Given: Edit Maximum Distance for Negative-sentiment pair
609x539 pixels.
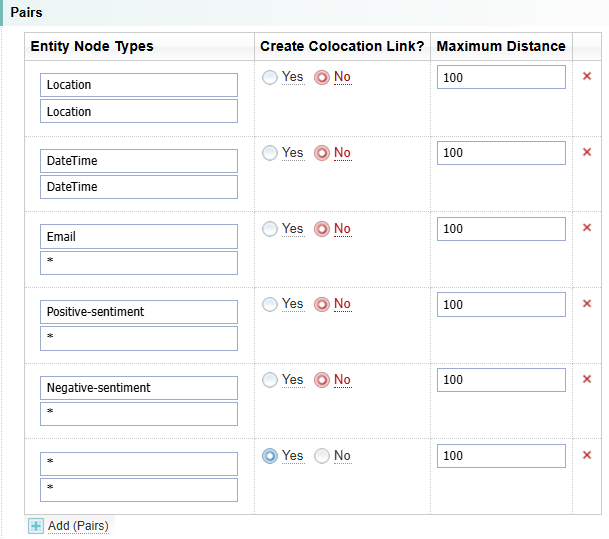Looking at the screenshot, I should [501, 380].
